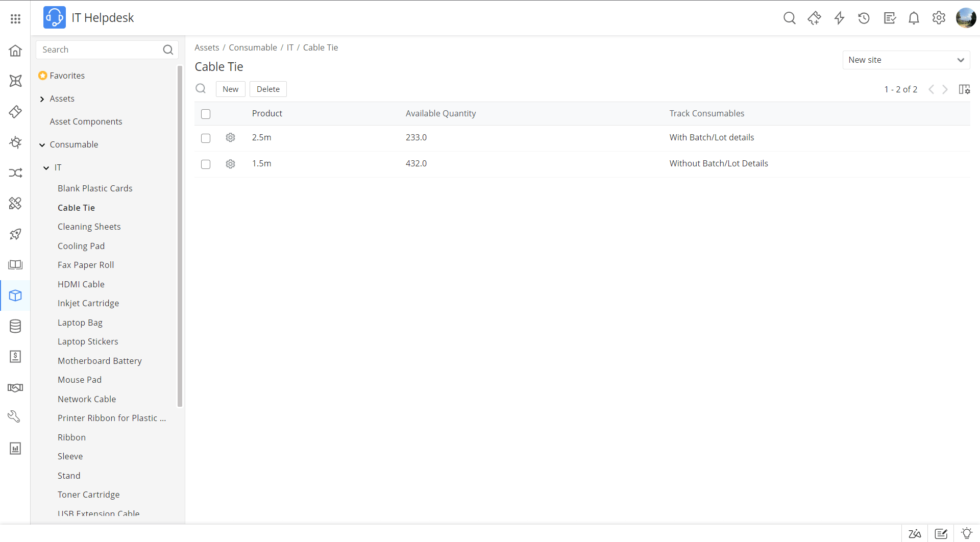Select the Releases rocket icon
This screenshot has height=542, width=980.
tap(15, 234)
